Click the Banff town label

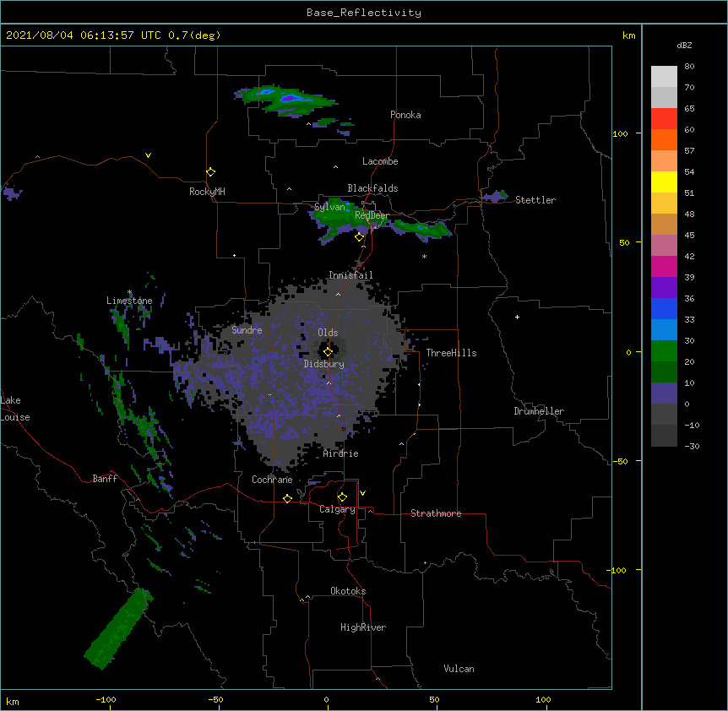point(105,479)
